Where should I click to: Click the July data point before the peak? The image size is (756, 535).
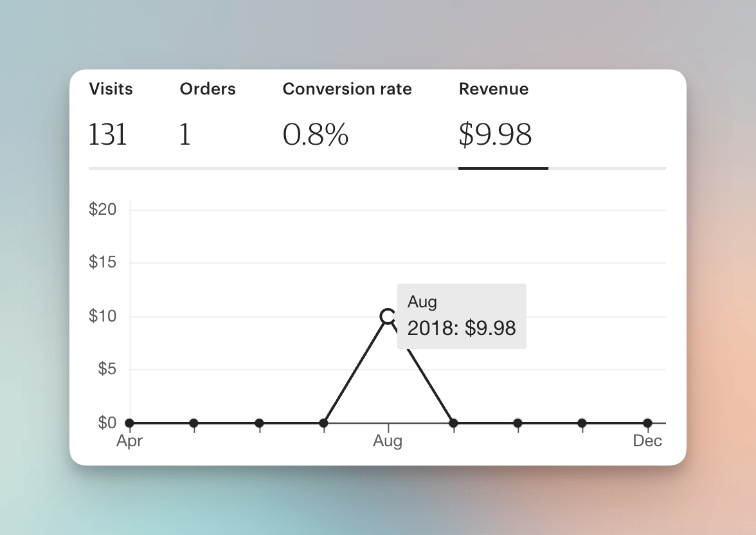[324, 423]
